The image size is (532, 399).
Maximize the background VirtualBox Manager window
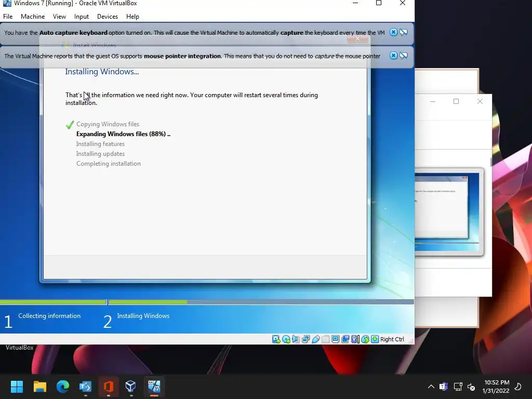[x=456, y=101]
